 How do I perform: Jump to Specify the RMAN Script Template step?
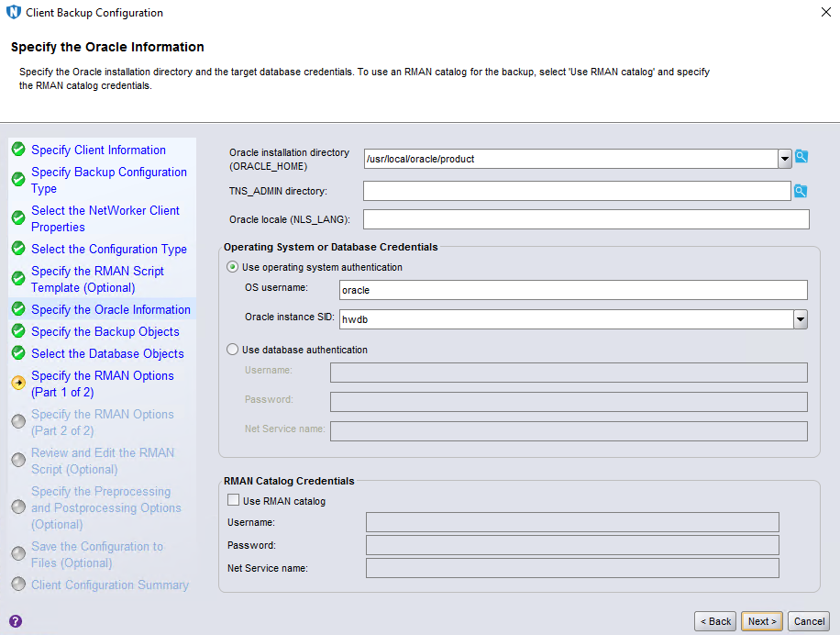click(97, 279)
